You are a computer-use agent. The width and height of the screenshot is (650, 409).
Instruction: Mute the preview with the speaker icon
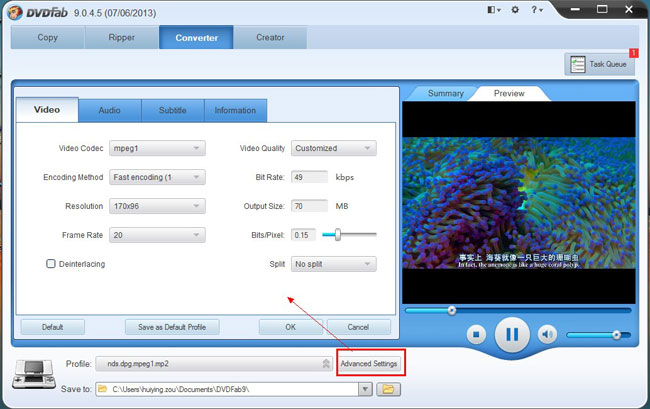547,334
